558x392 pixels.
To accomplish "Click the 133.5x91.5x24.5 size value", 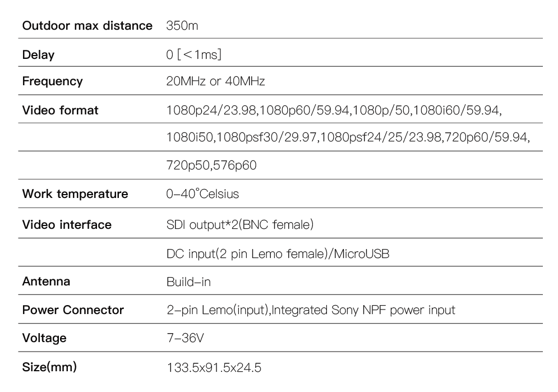I will pyautogui.click(x=214, y=367).
